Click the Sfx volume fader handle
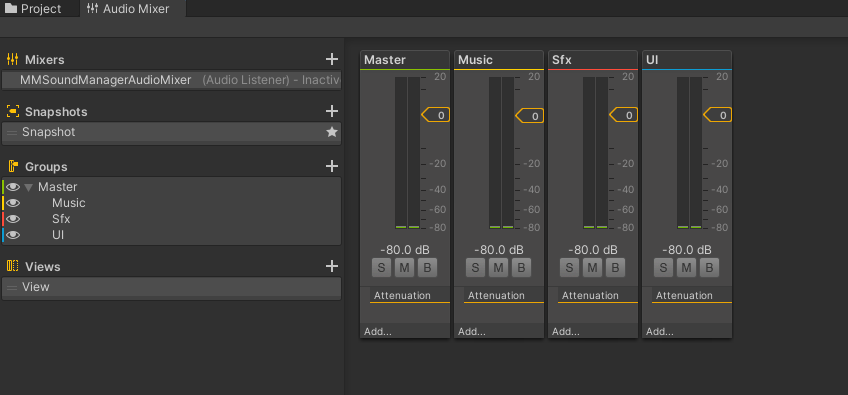Screen dimensions: 848x395 [x=624, y=115]
